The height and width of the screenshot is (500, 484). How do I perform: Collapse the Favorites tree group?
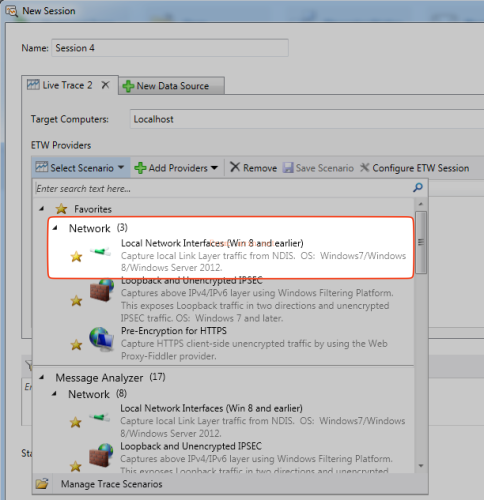(x=42, y=209)
